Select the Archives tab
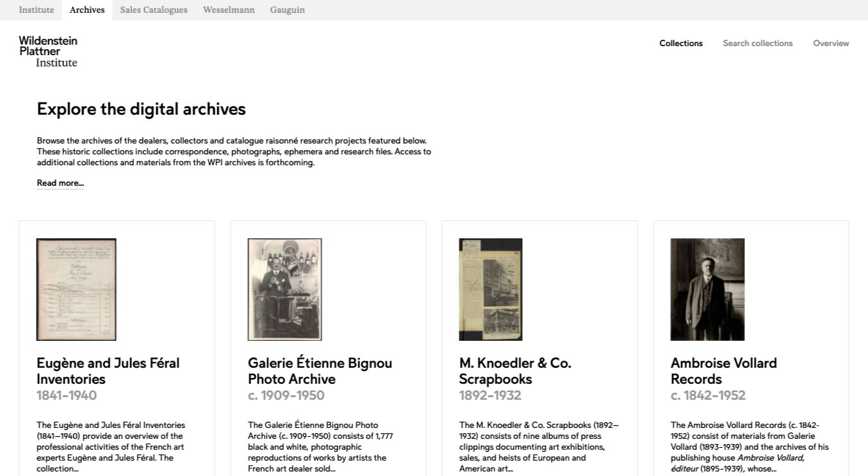Viewport: 868px width, 476px height. 87,10
